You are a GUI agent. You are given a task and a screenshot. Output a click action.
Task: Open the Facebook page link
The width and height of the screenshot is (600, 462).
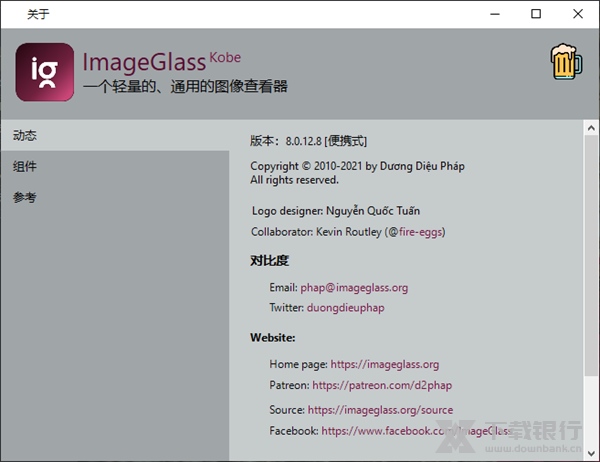pos(415,431)
